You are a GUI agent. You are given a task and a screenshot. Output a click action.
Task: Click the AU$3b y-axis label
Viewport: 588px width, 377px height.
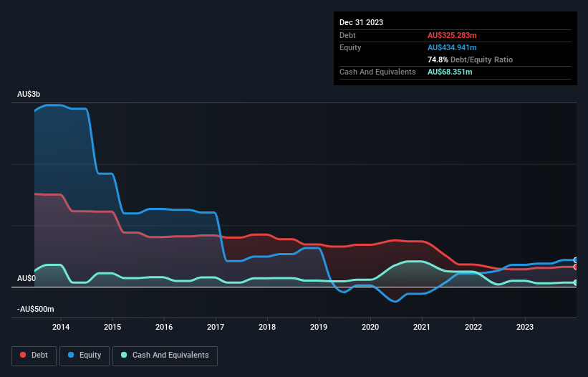(29, 94)
